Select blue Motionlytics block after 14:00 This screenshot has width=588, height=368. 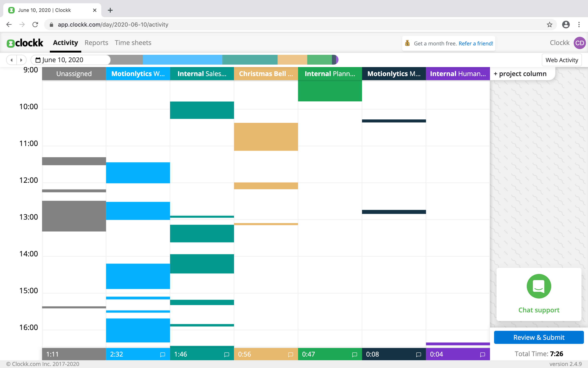(138, 276)
